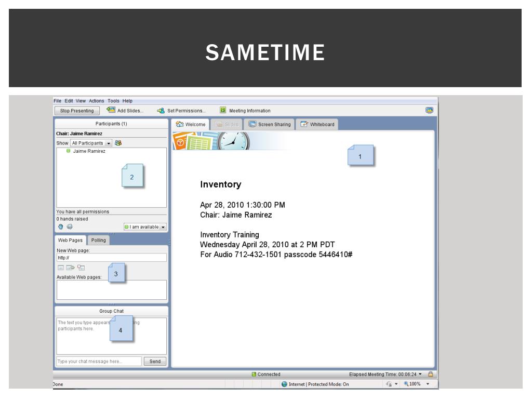Click the Internet globe icon in browser bar
This screenshot has height=399, width=532.
pos(284,384)
